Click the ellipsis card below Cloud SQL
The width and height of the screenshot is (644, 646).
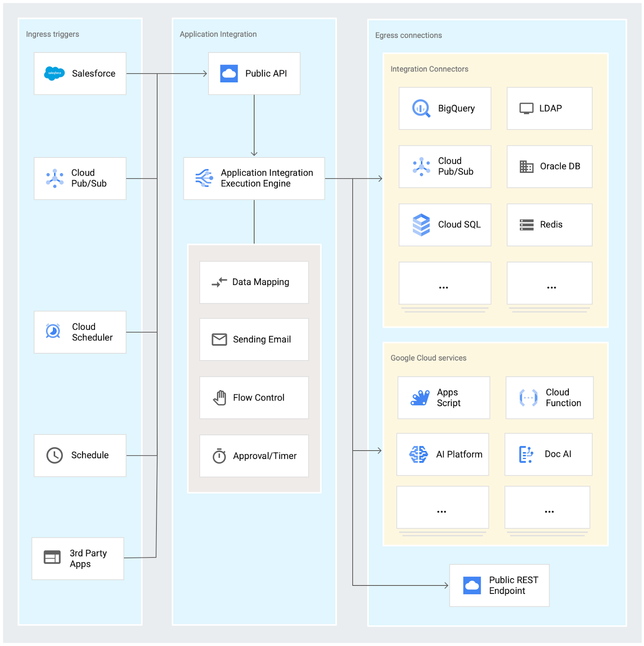(445, 283)
